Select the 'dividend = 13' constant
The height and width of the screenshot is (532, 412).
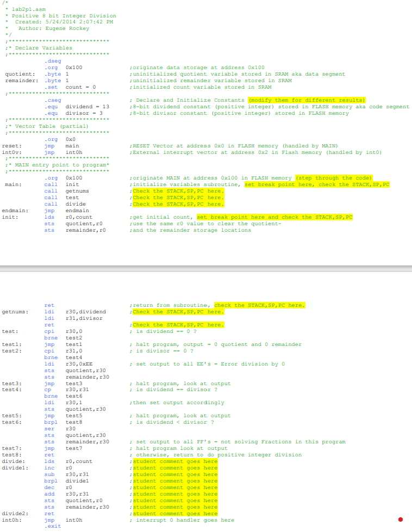click(x=87, y=107)
